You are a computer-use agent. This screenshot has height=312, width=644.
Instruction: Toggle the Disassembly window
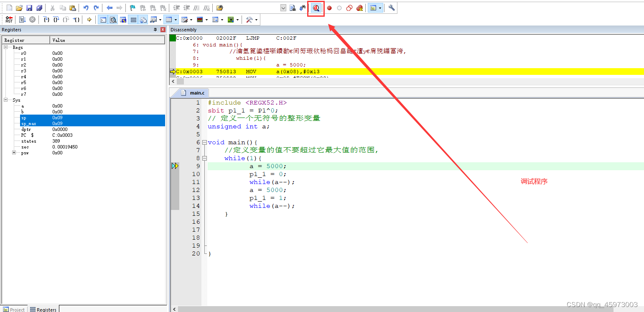pos(113,20)
